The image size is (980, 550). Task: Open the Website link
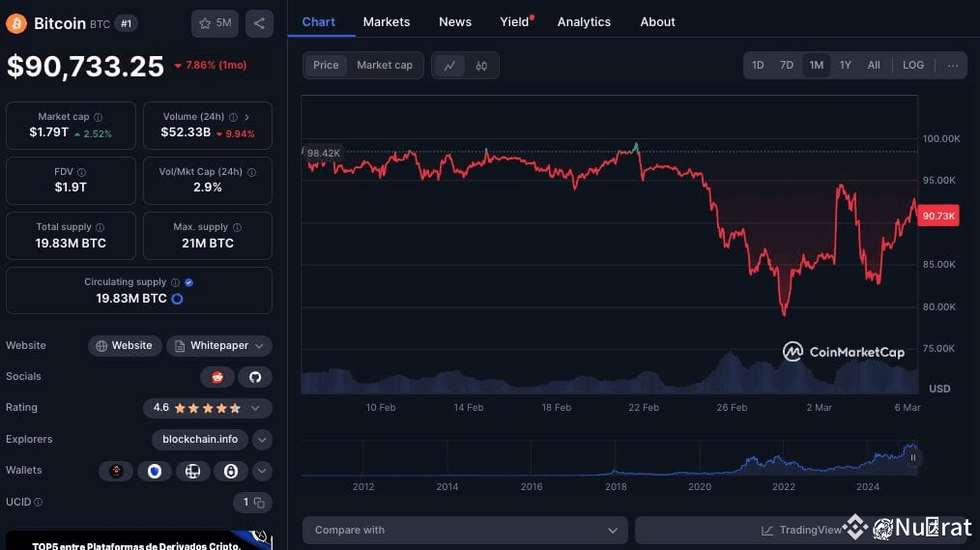[x=125, y=346]
